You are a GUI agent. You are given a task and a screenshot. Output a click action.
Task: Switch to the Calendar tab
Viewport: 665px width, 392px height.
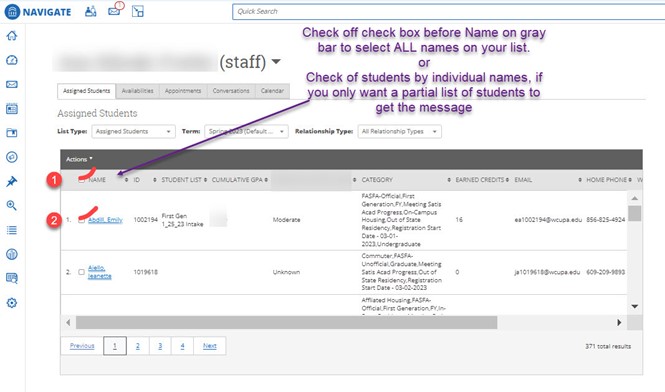click(x=272, y=91)
